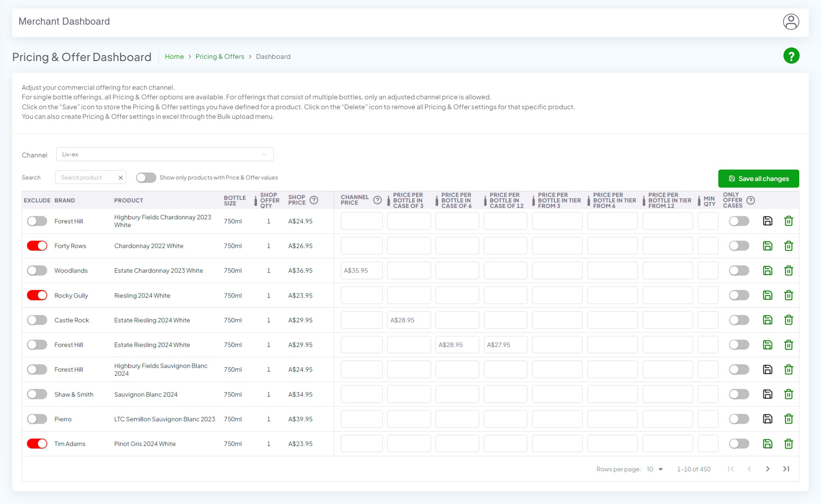821x504 pixels.
Task: Delete the Woodlands Estate Chardonnay settings
Action: [789, 270]
